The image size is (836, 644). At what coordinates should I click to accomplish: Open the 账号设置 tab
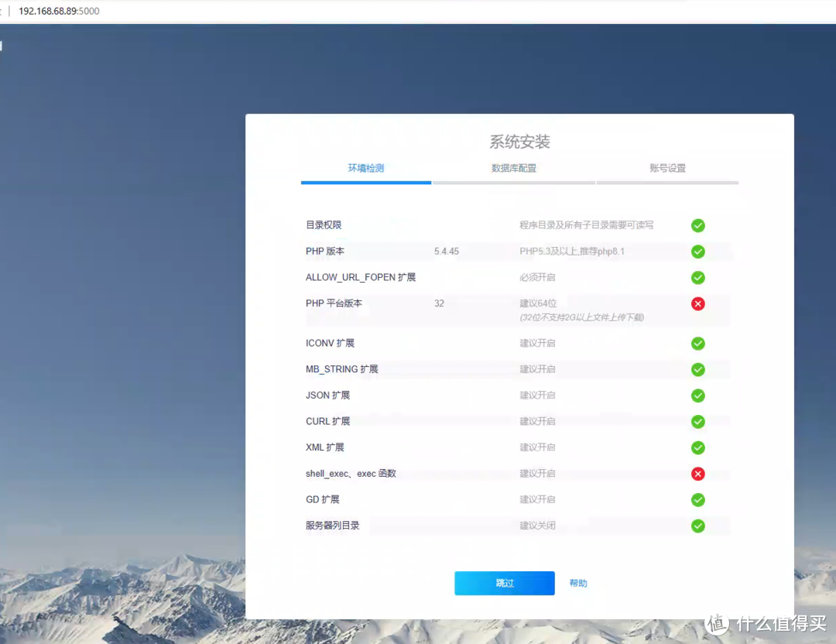click(667, 168)
